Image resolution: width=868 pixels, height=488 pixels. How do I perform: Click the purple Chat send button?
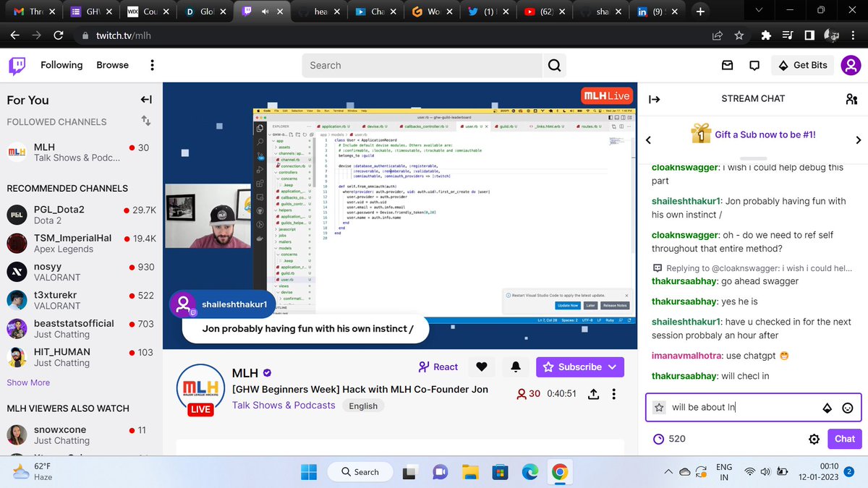[x=844, y=439]
